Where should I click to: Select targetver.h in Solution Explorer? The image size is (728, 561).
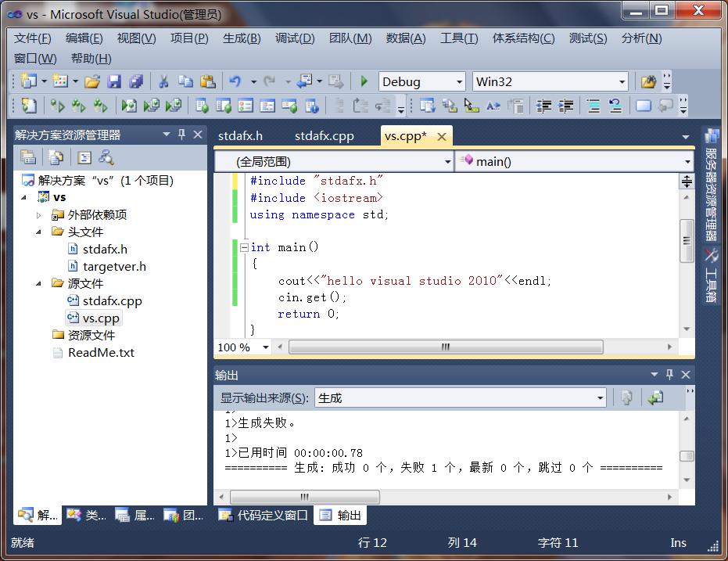114,267
